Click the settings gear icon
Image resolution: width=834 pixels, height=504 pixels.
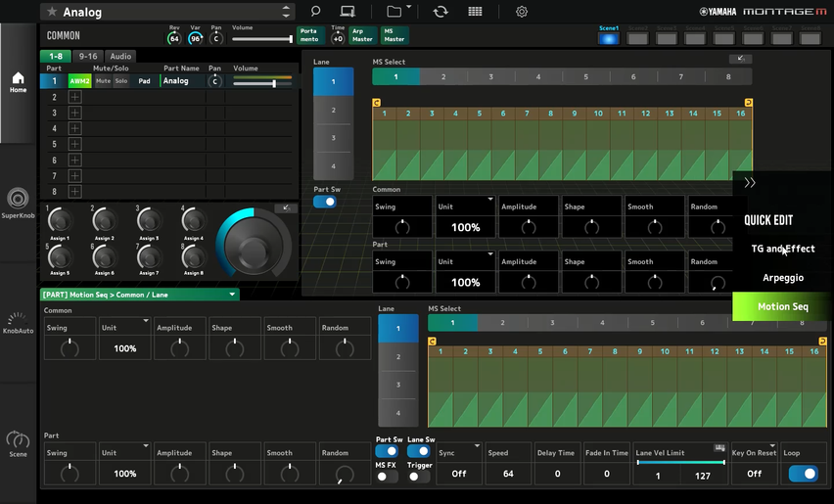(x=522, y=12)
